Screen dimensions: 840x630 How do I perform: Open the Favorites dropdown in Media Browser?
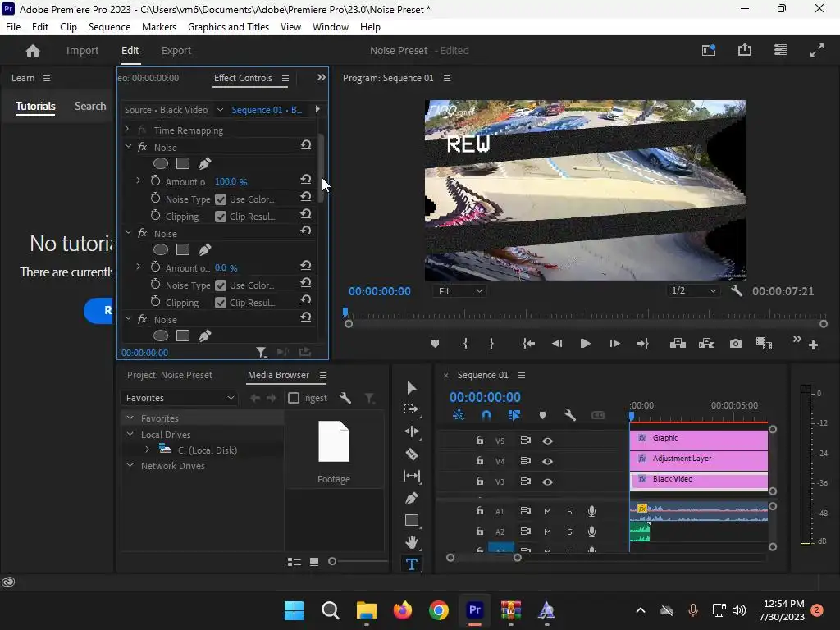(x=179, y=398)
